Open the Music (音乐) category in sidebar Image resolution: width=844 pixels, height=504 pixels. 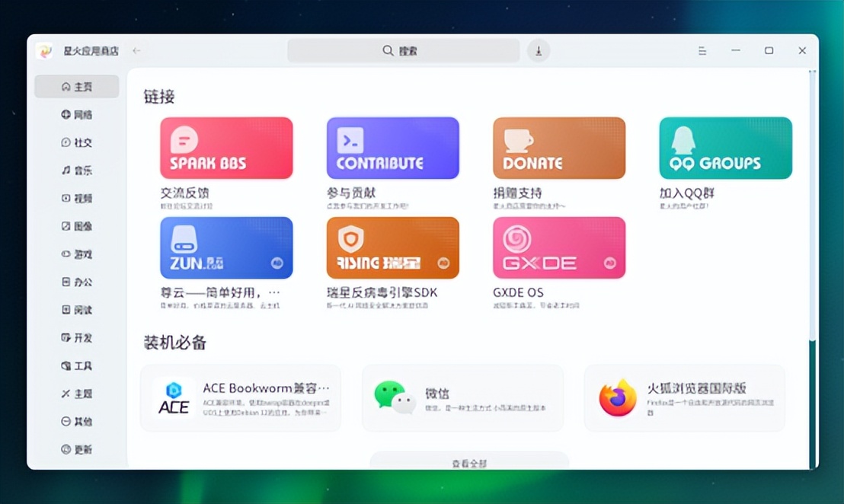point(76,171)
